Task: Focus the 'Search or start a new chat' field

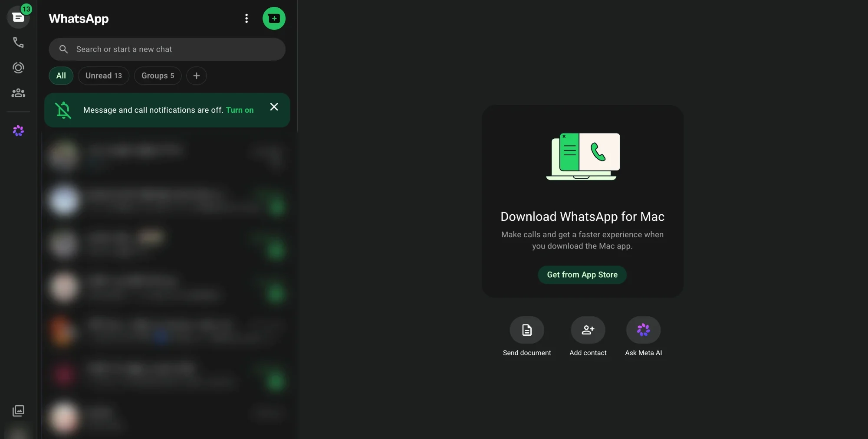Action: click(167, 49)
